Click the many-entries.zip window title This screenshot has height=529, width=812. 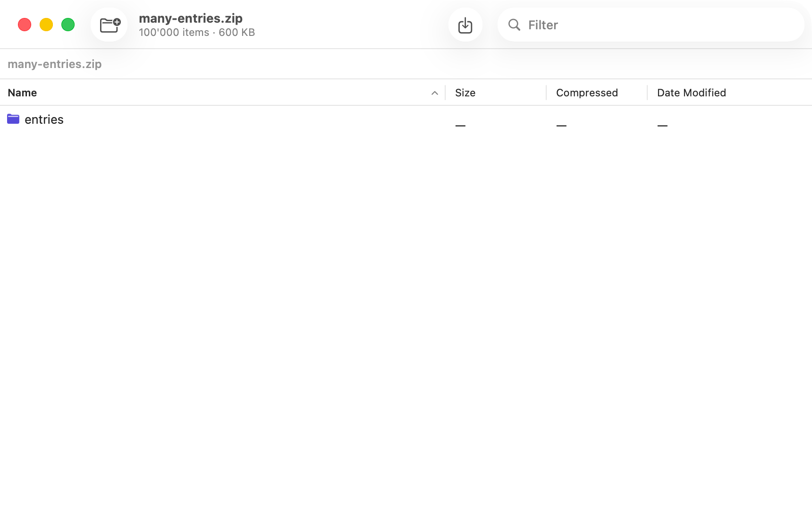click(191, 18)
